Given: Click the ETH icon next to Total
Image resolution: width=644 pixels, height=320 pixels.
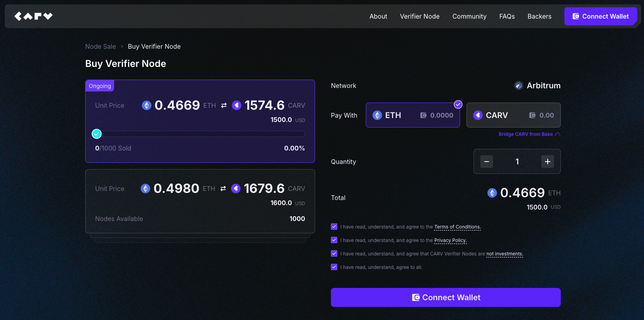Looking at the screenshot, I should click(492, 193).
